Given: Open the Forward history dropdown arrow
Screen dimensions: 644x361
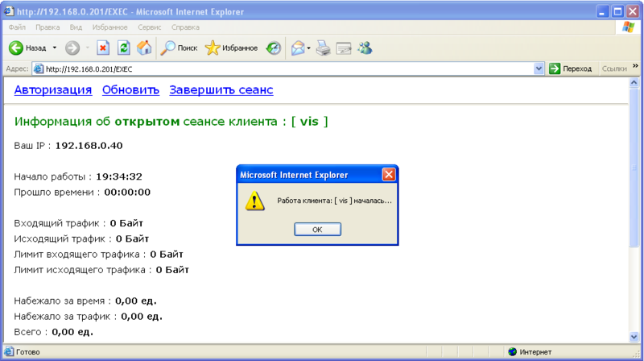Looking at the screenshot, I should click(x=88, y=48).
